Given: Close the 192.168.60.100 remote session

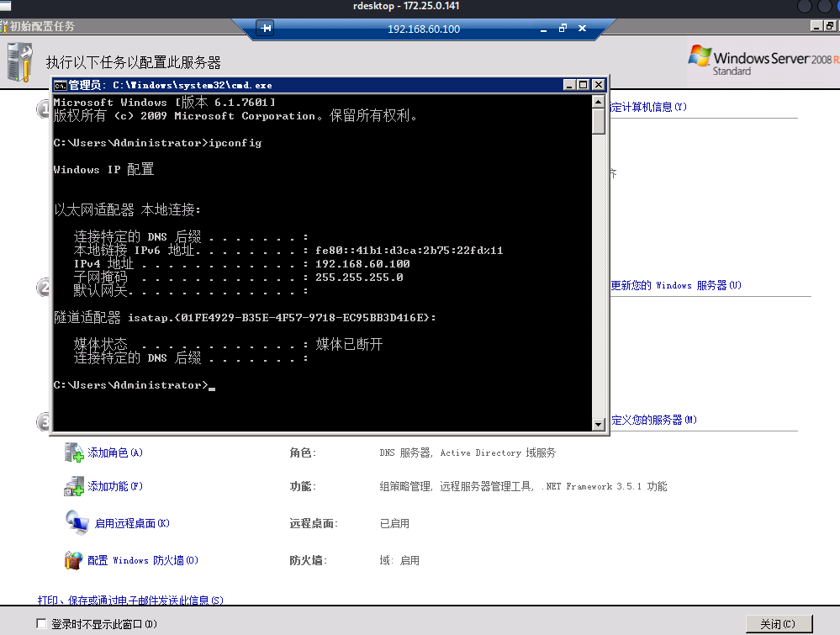Looking at the screenshot, I should click(583, 29).
